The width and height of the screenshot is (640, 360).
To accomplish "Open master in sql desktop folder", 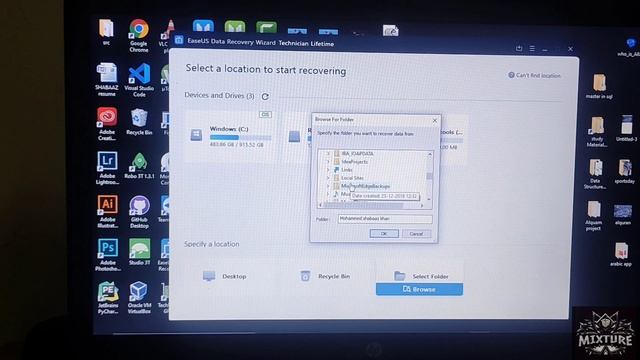I will (x=599, y=87).
